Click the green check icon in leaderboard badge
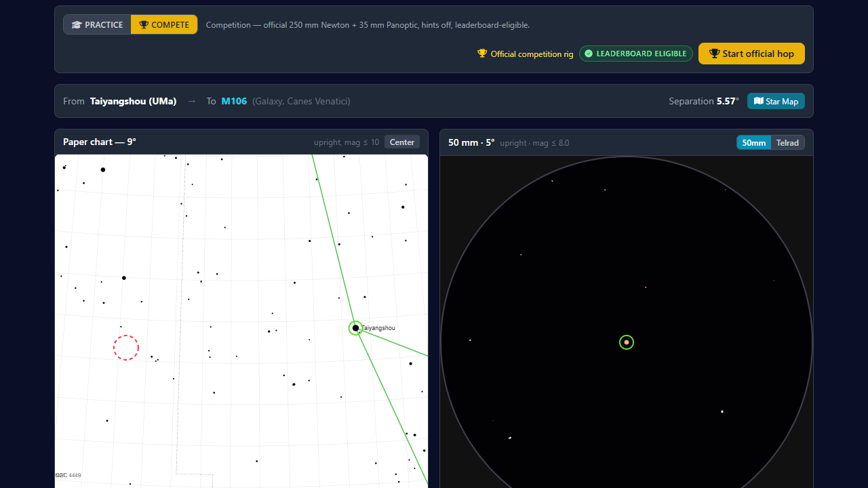 click(x=589, y=54)
